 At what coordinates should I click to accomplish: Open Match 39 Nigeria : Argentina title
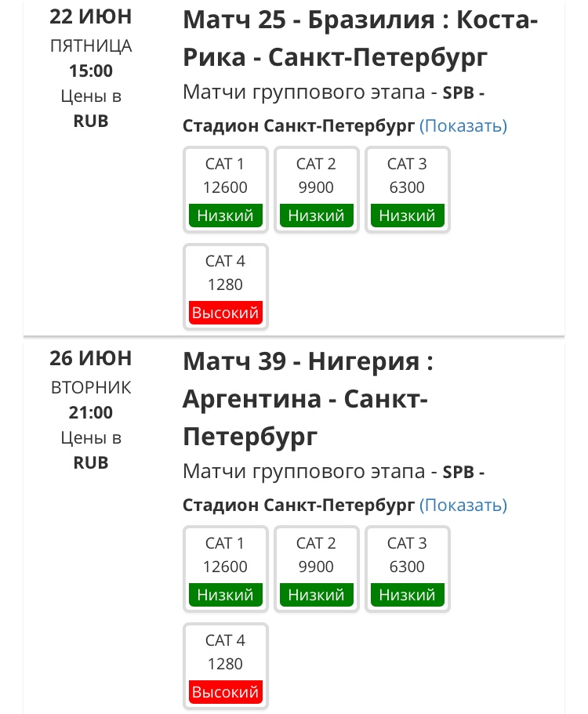[307, 400]
